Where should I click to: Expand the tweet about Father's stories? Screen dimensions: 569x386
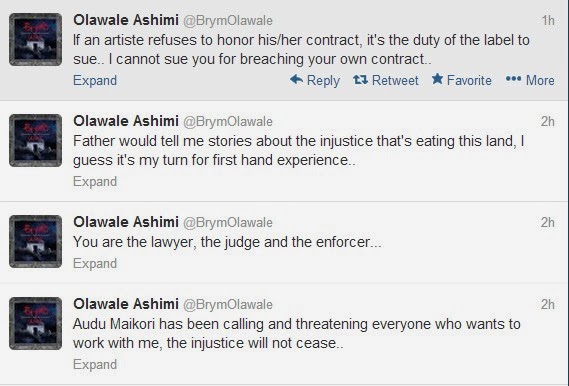pos(95,181)
